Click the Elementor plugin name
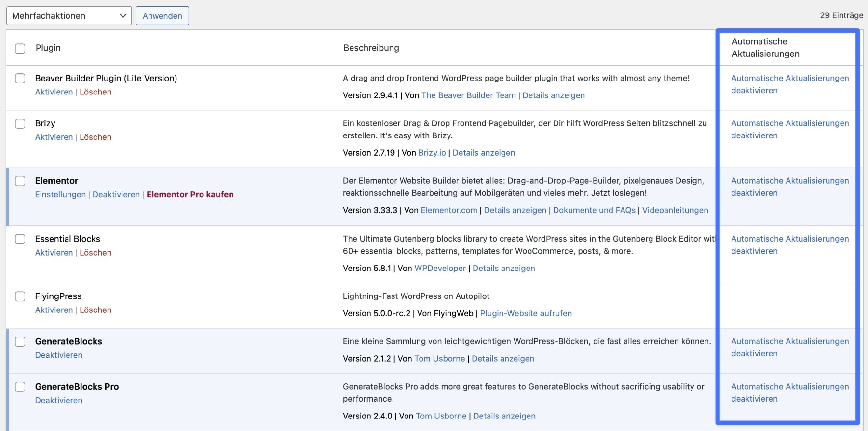 tap(56, 181)
